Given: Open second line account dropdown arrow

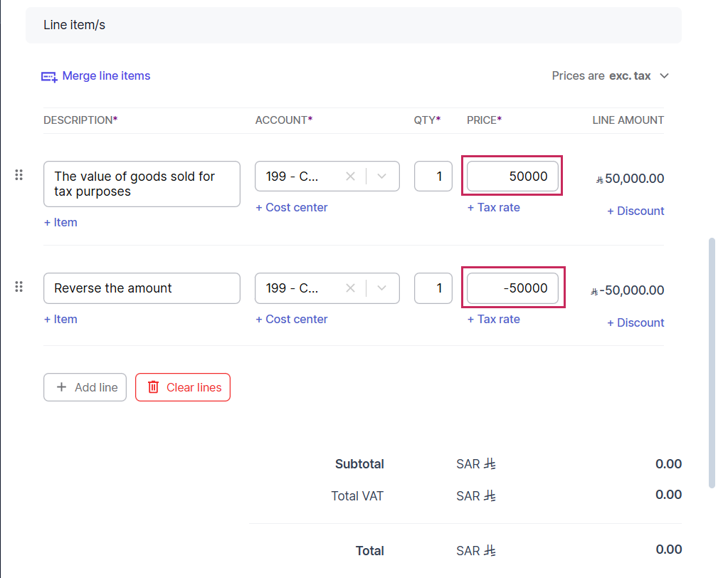Looking at the screenshot, I should pos(382,288).
